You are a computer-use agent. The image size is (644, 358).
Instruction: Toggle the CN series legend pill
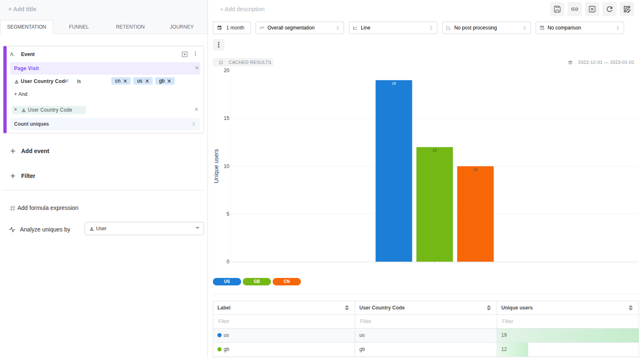pos(287,282)
